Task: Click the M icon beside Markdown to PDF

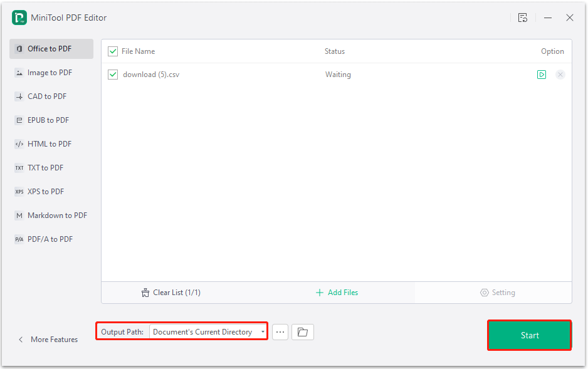Action: (19, 216)
